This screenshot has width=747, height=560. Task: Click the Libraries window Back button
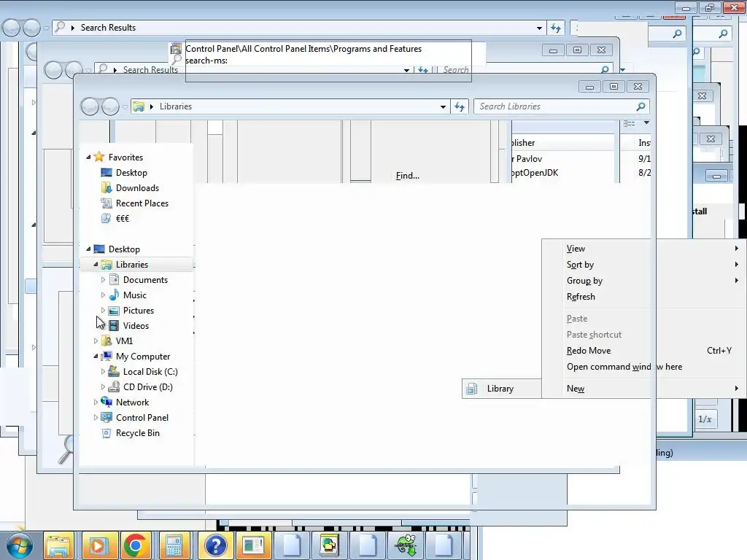tap(90, 106)
